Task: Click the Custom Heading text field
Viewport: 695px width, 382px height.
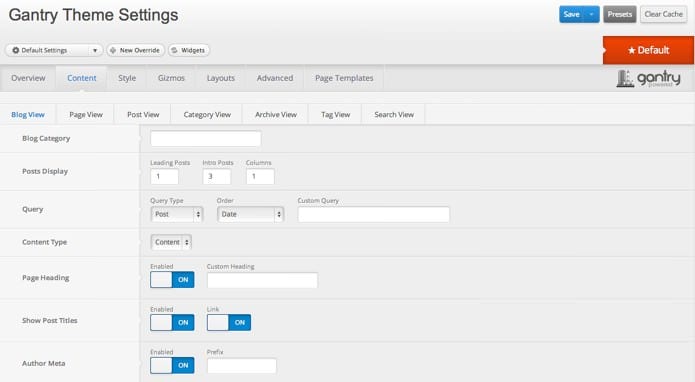Action: click(262, 280)
